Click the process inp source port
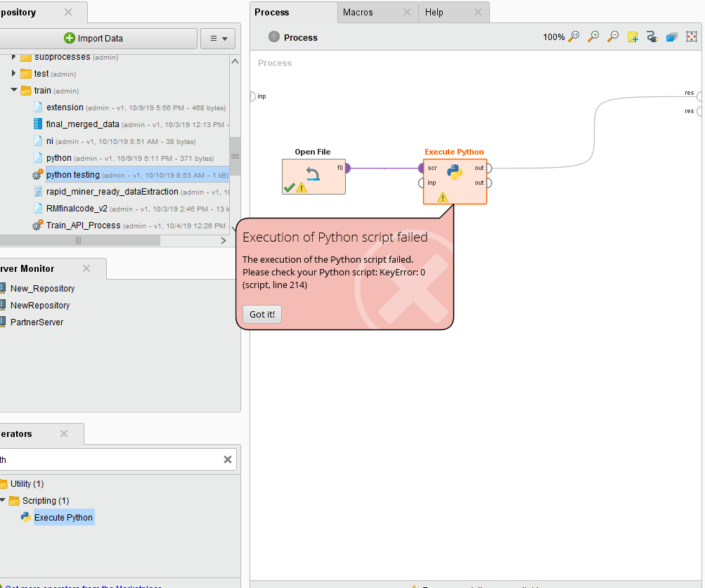Viewport: 705px width, 588px height. coord(252,96)
